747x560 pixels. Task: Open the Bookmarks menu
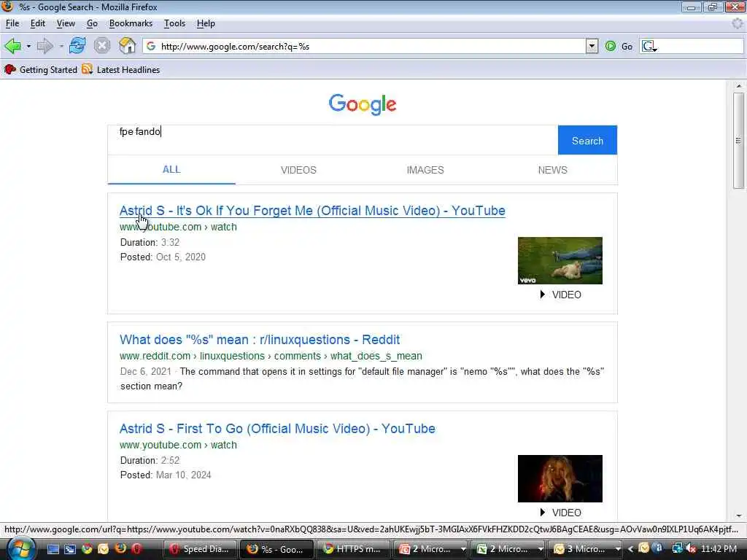coord(131,23)
